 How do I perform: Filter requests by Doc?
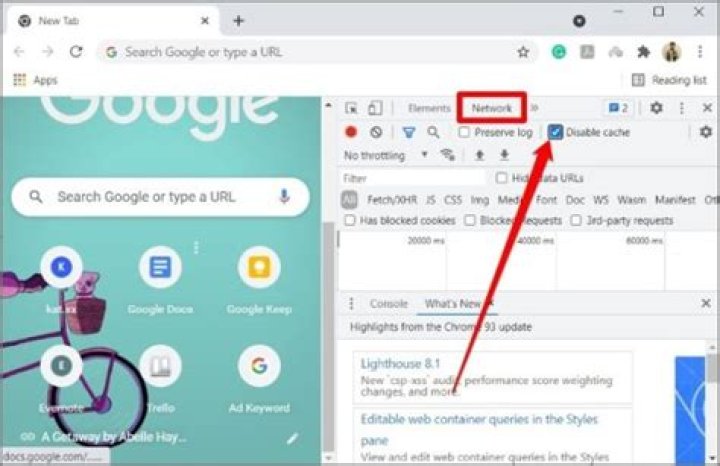coord(575,200)
